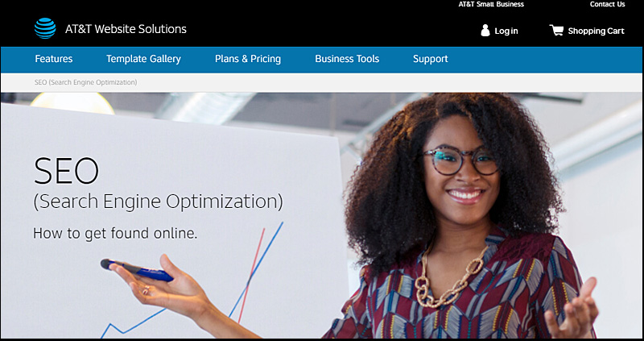644x341 pixels.
Task: Click the Log in text link
Action: tap(506, 31)
